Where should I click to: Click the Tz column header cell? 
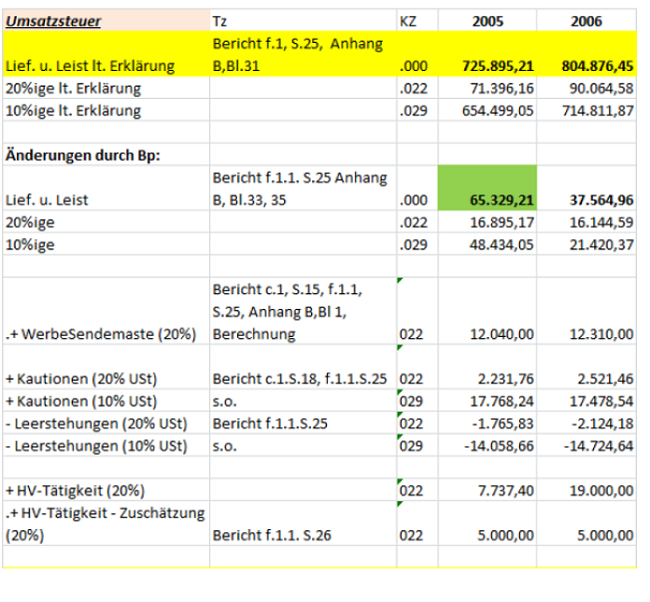220,20
